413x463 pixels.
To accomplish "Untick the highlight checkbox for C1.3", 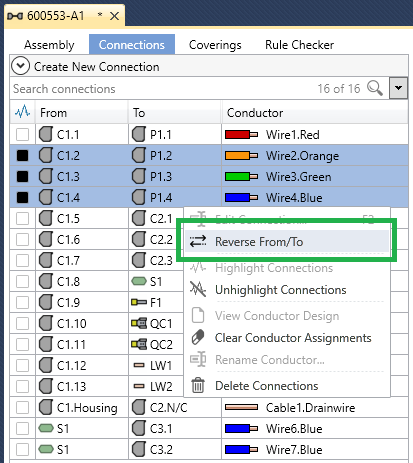I will coord(22,177).
